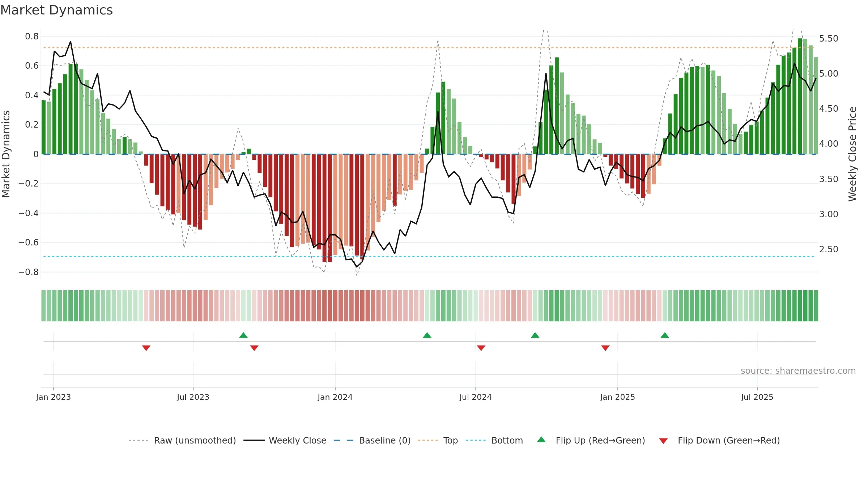The image size is (868, 488).
Task: Click the Flip Down marker near Sep 2023
Action: 254,348
